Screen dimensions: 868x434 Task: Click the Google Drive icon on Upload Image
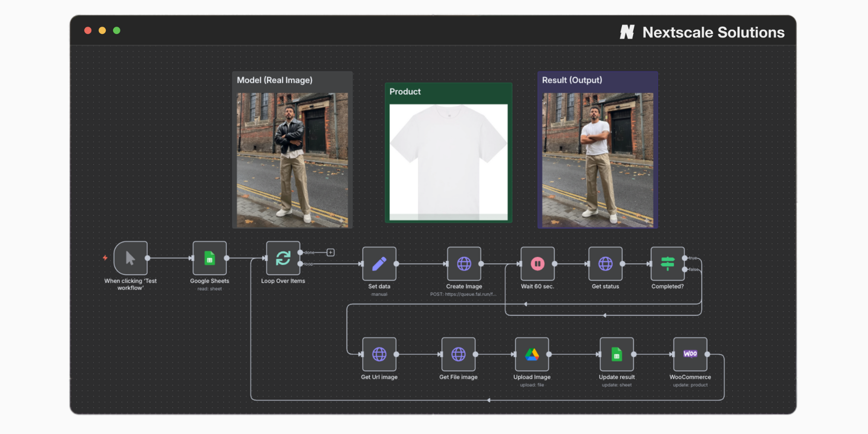532,354
